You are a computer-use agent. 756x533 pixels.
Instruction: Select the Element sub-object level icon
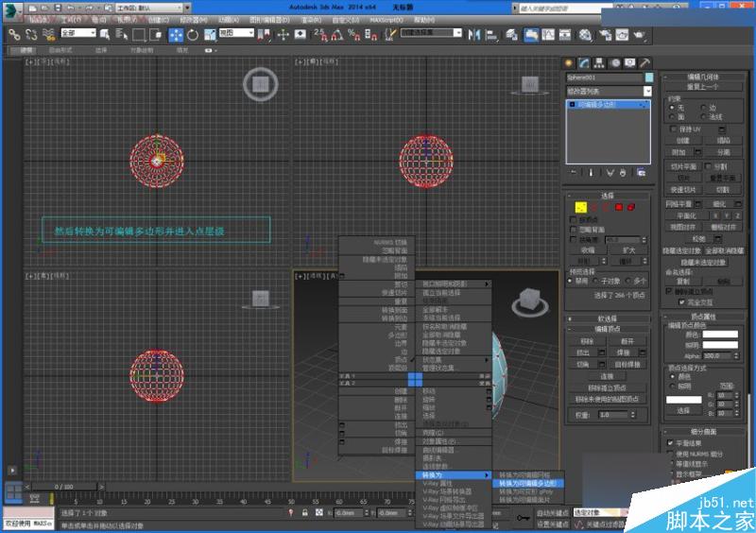click(631, 207)
